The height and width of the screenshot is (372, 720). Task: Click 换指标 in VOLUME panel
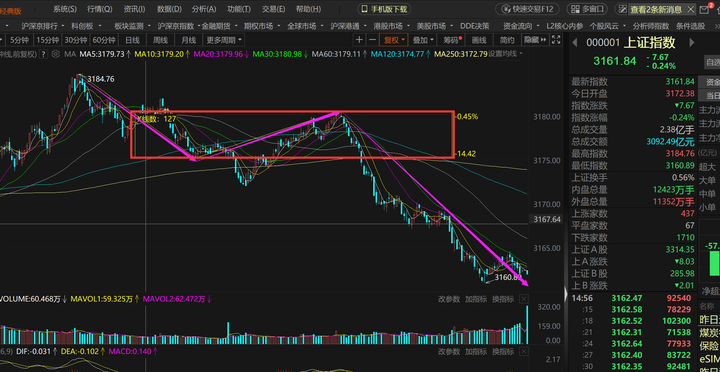(503, 299)
